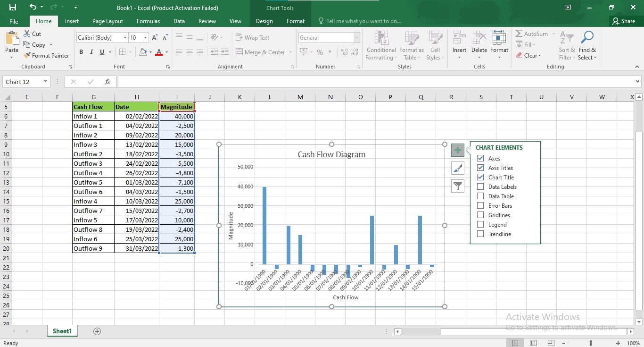
Task: Click inside the formula bar input
Action: 375,82
